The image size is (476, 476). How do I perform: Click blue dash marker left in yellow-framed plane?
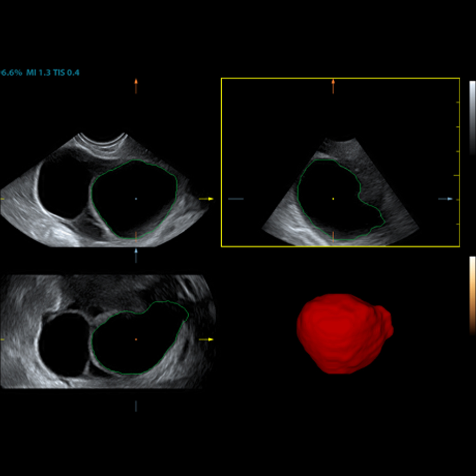point(236,199)
